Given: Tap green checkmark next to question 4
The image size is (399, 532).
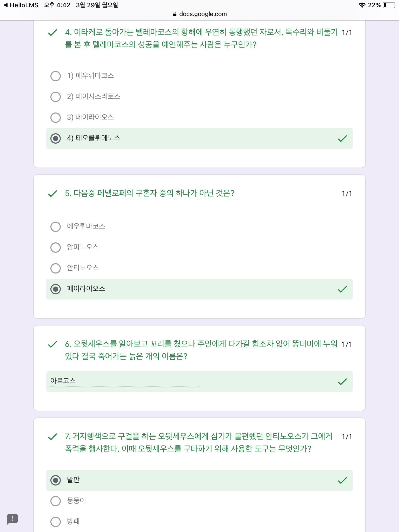Looking at the screenshot, I should pyautogui.click(x=52, y=33).
